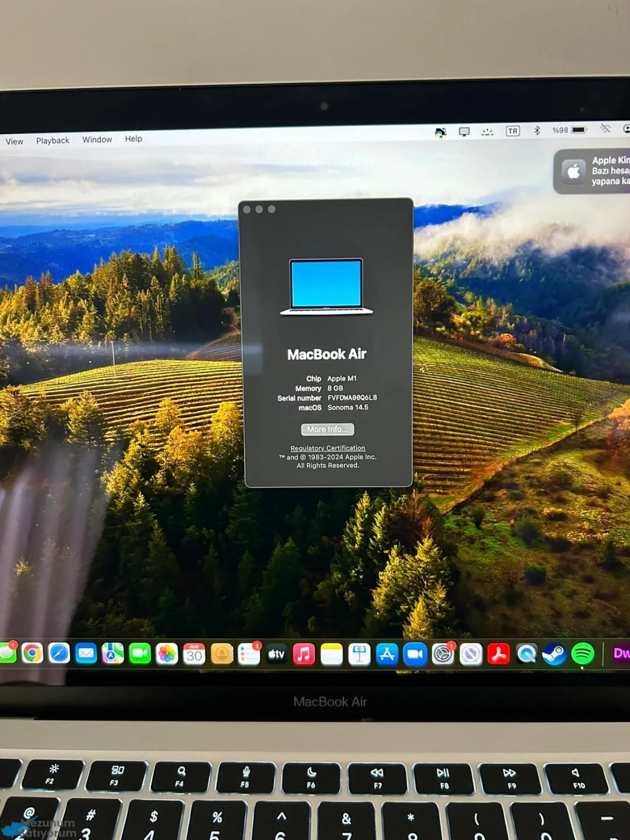Open the Photos app in dock

coord(167,654)
